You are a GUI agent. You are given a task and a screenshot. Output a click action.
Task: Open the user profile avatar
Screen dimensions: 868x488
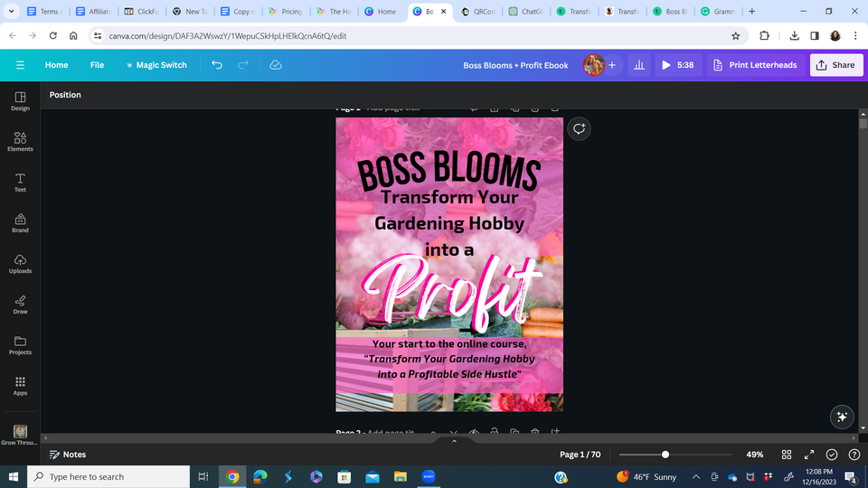[593, 65]
